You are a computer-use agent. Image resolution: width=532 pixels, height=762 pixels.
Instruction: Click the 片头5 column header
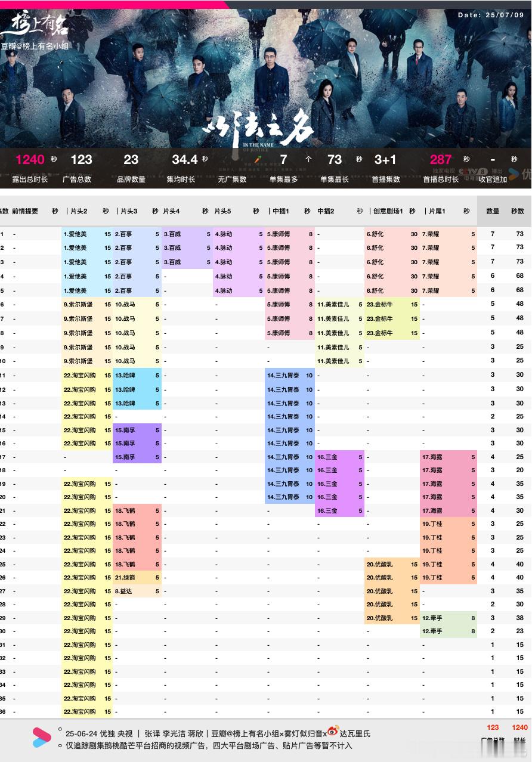[222, 211]
